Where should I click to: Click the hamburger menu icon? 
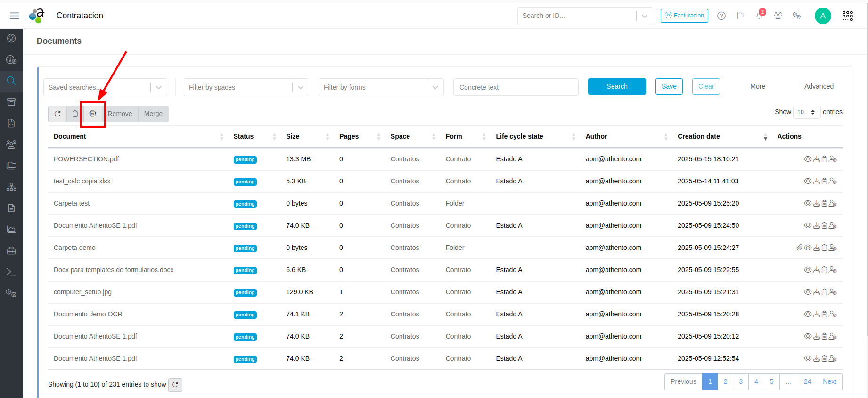coord(15,16)
